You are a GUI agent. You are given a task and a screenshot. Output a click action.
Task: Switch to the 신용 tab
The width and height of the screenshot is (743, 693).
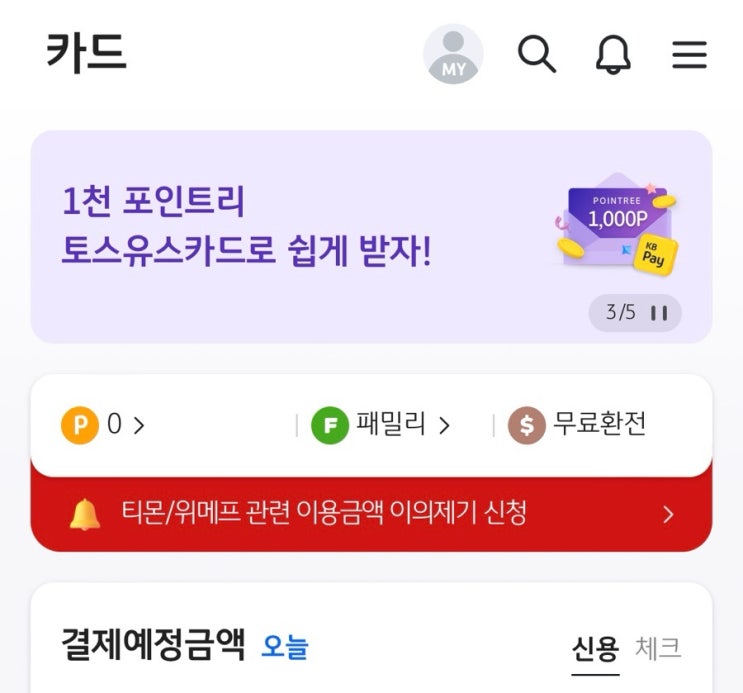pyautogui.click(x=595, y=648)
